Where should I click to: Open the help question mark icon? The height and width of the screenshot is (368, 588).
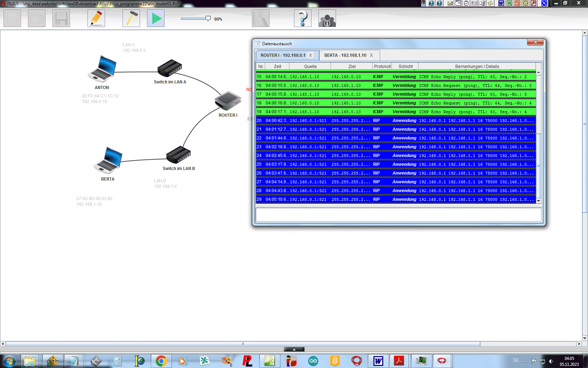point(303,18)
